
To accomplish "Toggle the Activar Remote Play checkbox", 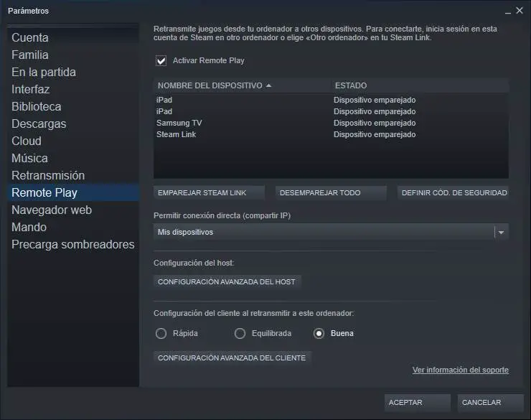I will coord(161,60).
